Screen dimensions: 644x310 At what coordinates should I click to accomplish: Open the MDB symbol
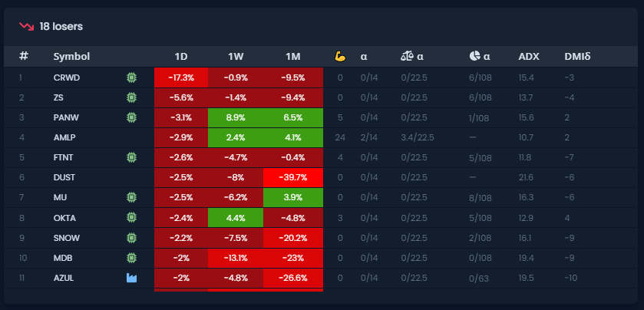pyautogui.click(x=61, y=259)
